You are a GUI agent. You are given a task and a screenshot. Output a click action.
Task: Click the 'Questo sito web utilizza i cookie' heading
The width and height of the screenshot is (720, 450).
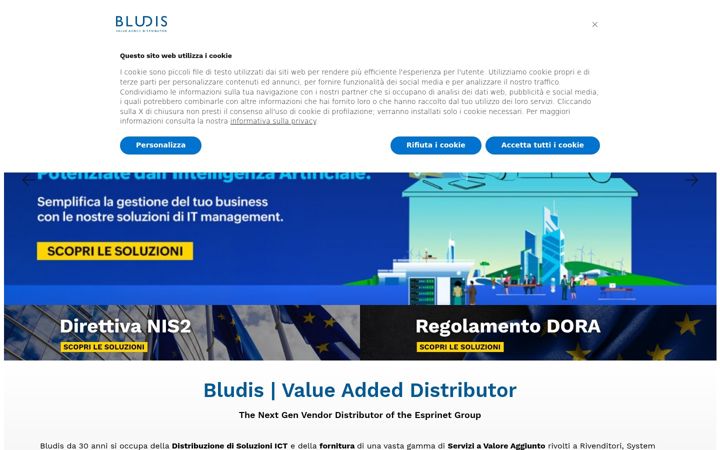click(176, 56)
